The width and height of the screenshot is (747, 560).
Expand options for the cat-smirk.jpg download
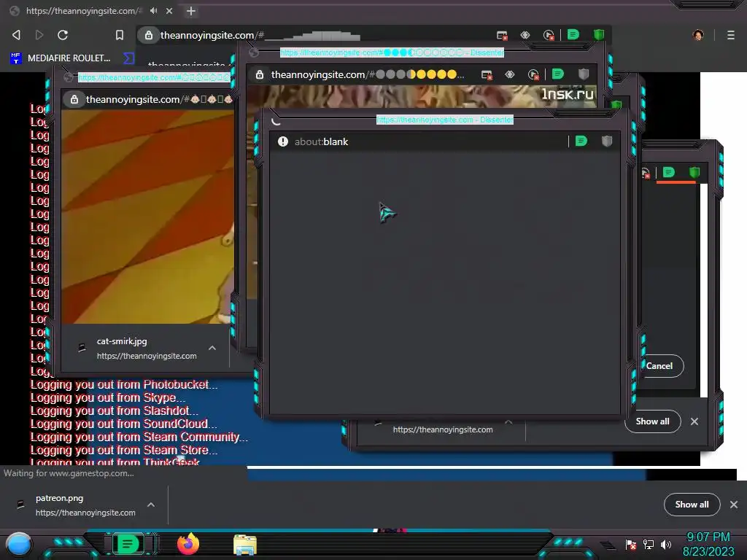tap(212, 348)
